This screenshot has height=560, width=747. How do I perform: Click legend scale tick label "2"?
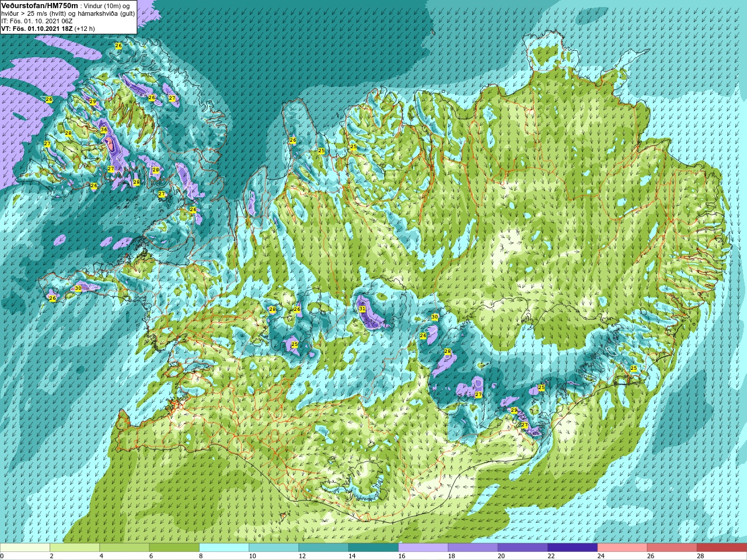pos(51,556)
